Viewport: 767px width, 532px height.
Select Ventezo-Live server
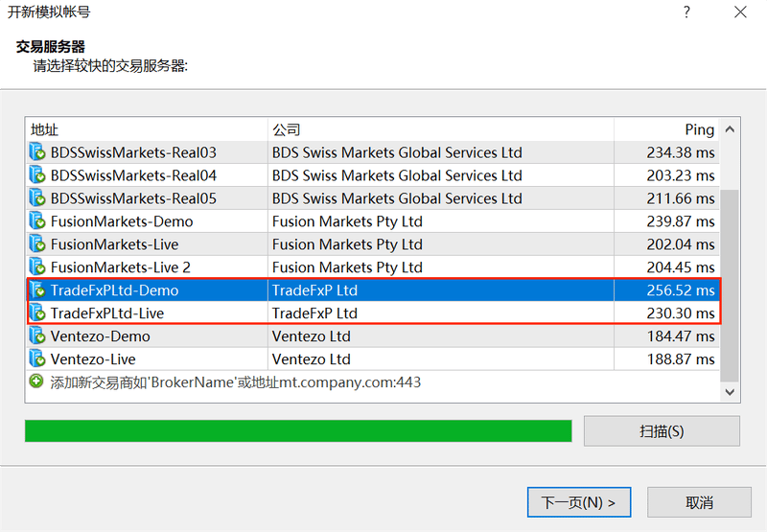click(373, 359)
